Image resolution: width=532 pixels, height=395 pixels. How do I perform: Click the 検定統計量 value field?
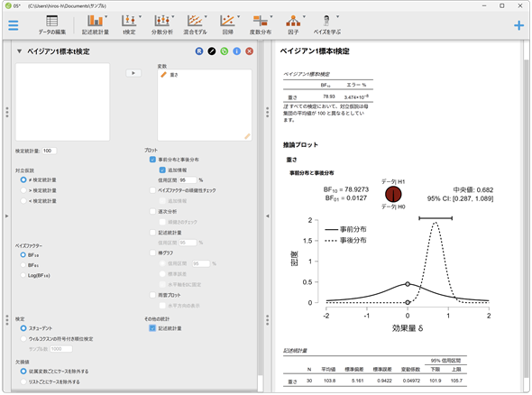[50, 151]
